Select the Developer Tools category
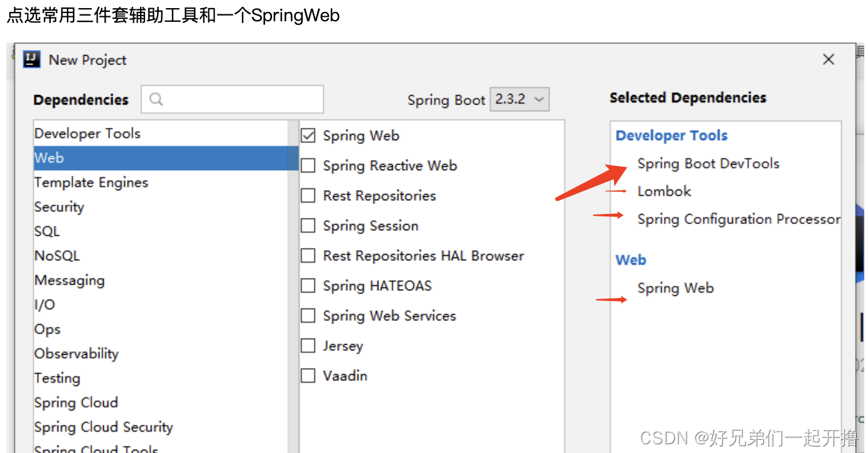Viewport: 868px width, 453px height. 161,133
